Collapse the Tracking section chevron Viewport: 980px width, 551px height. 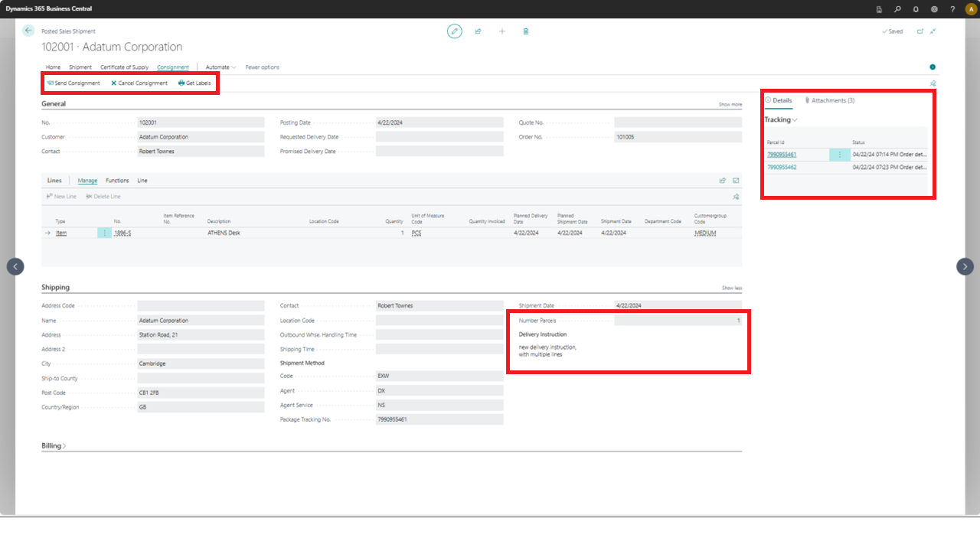click(795, 119)
